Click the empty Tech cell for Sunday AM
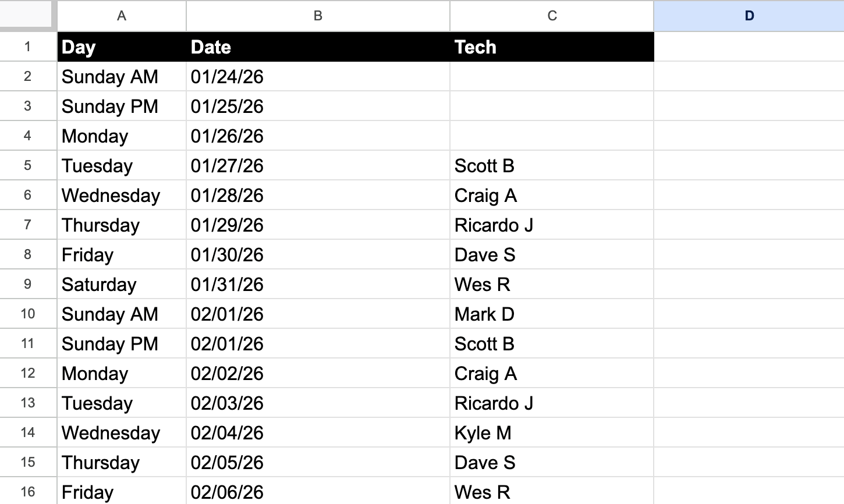This screenshot has width=844, height=504. click(x=551, y=76)
